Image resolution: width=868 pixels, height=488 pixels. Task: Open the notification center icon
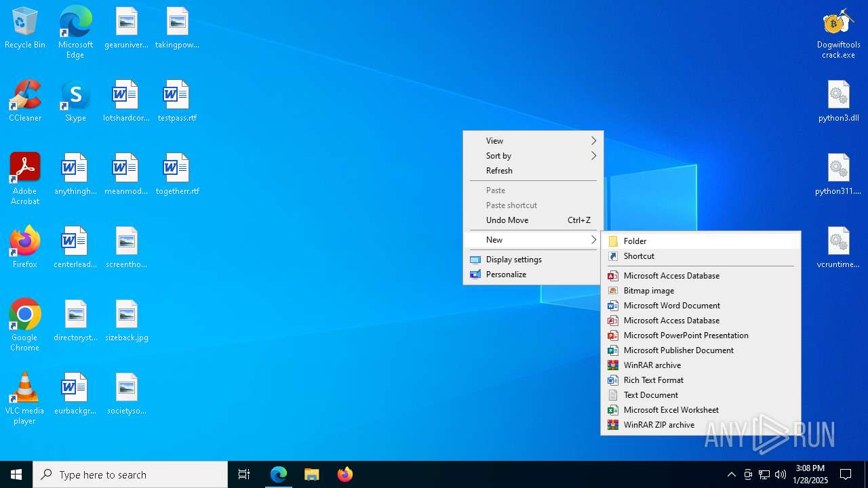[846, 474]
